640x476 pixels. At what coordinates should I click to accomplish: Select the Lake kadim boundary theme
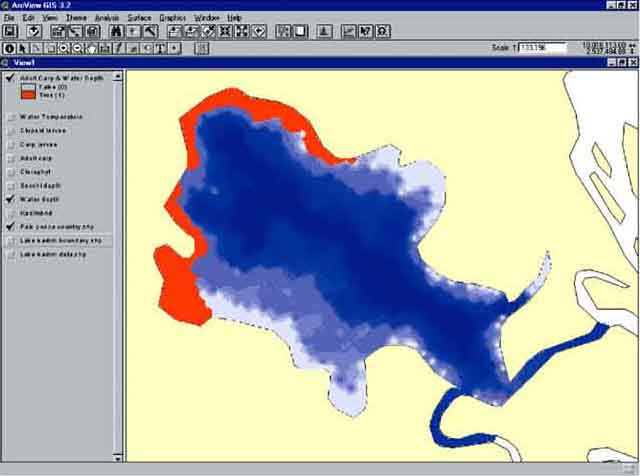tap(60, 241)
